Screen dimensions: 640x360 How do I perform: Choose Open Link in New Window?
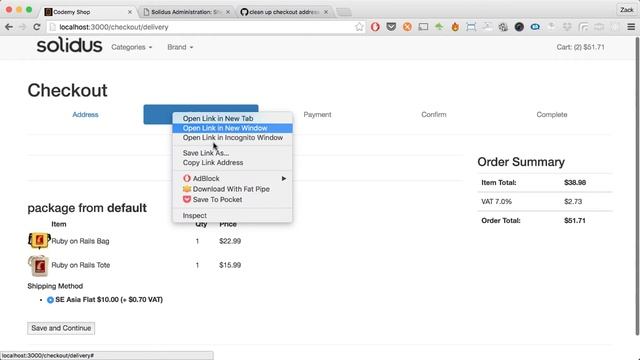(232, 128)
